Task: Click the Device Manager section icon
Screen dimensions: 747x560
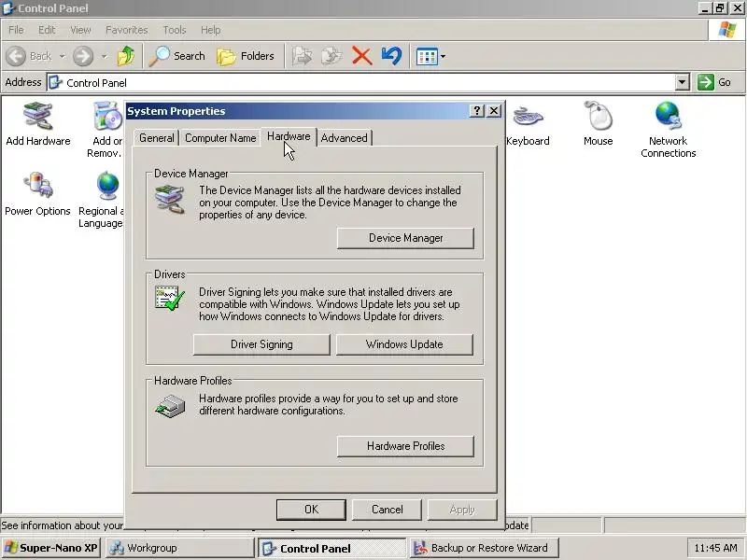Action: tap(170, 200)
